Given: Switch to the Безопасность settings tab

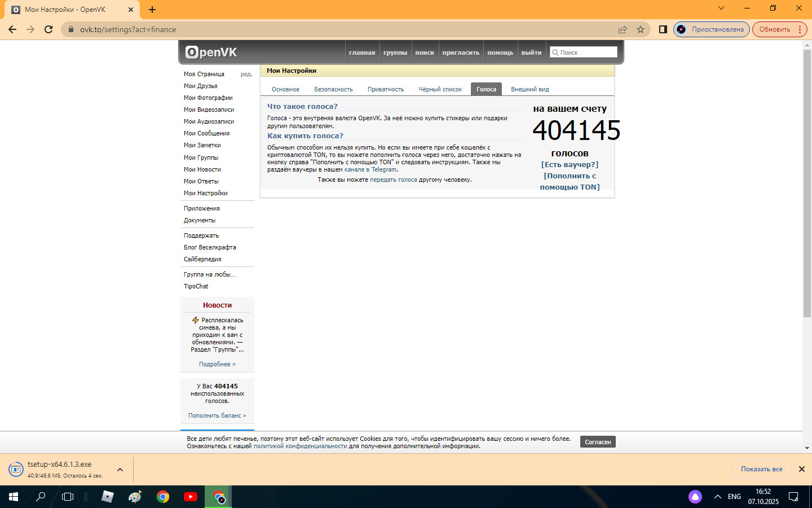Looking at the screenshot, I should pyautogui.click(x=333, y=89).
